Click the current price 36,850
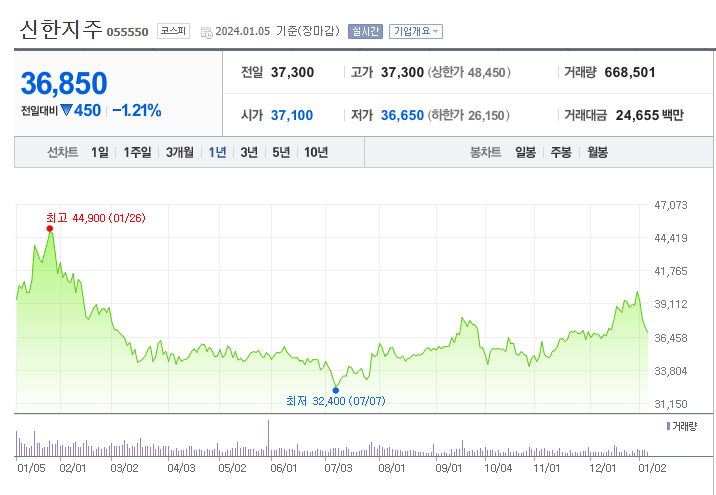 [x=64, y=84]
